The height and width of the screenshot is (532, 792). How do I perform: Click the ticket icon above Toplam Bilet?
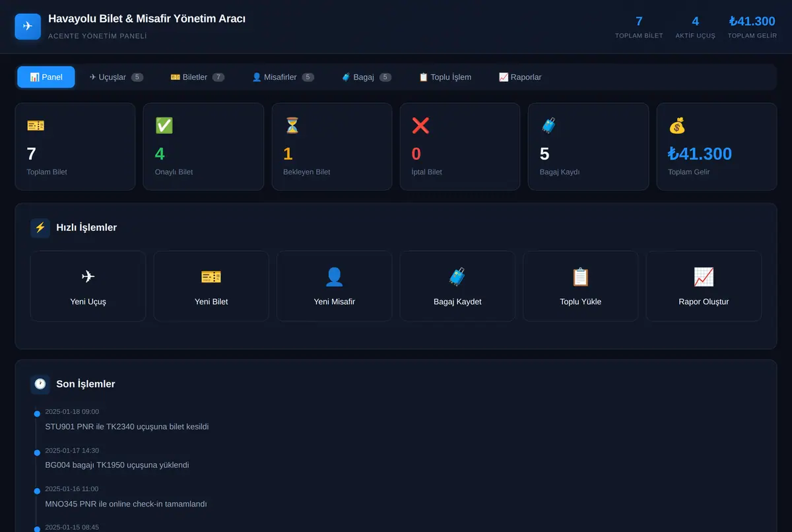coord(36,125)
